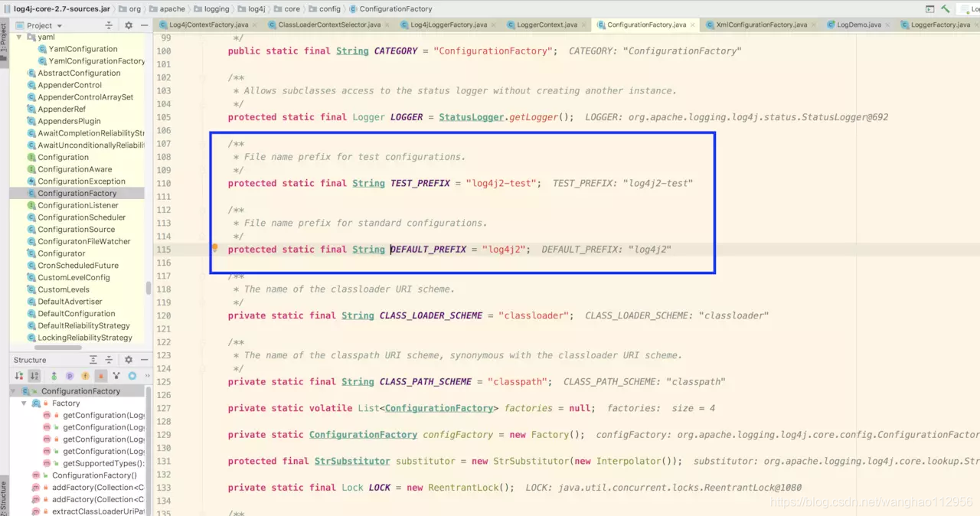Close the ConfigurationFactory.java tab
The height and width of the screenshot is (516, 980).
click(x=692, y=24)
